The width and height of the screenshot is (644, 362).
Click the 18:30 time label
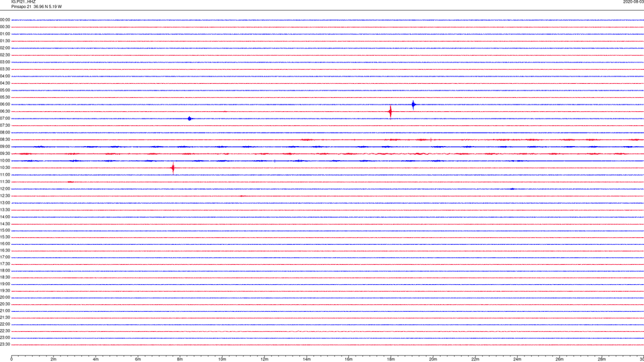coord(5,278)
